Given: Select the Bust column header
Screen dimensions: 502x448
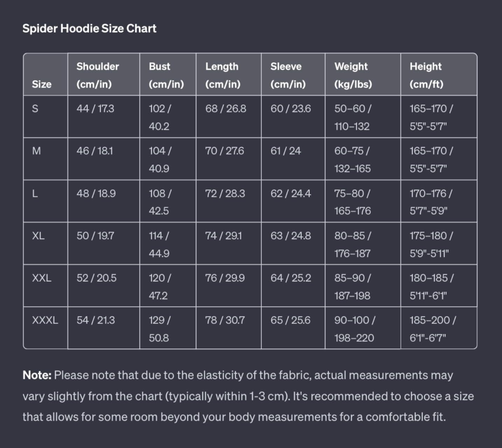Looking at the screenshot, I should pyautogui.click(x=168, y=75).
